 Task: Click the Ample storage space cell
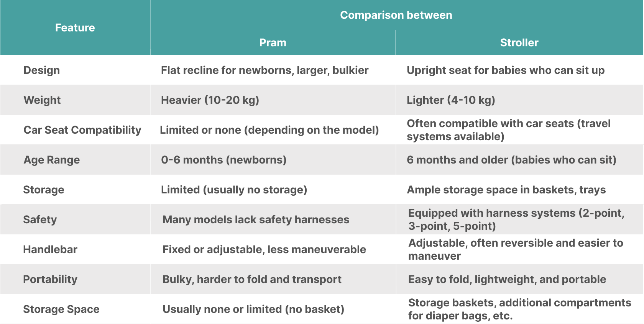point(506,190)
